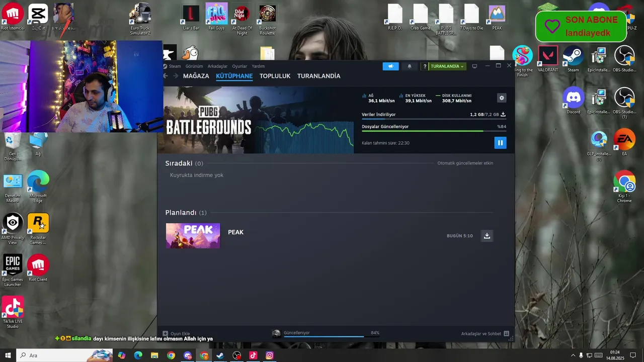Select the Discord desktop icon

click(574, 101)
